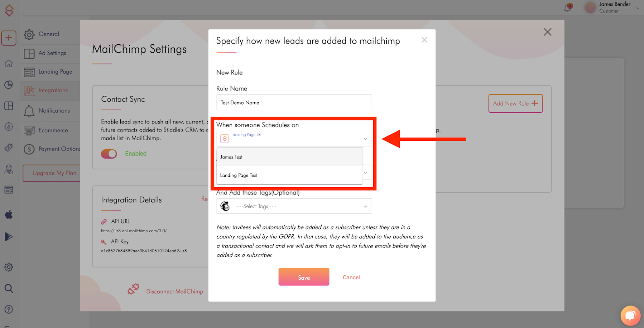
Task: Open Landing Page settings menu item
Action: (50, 72)
